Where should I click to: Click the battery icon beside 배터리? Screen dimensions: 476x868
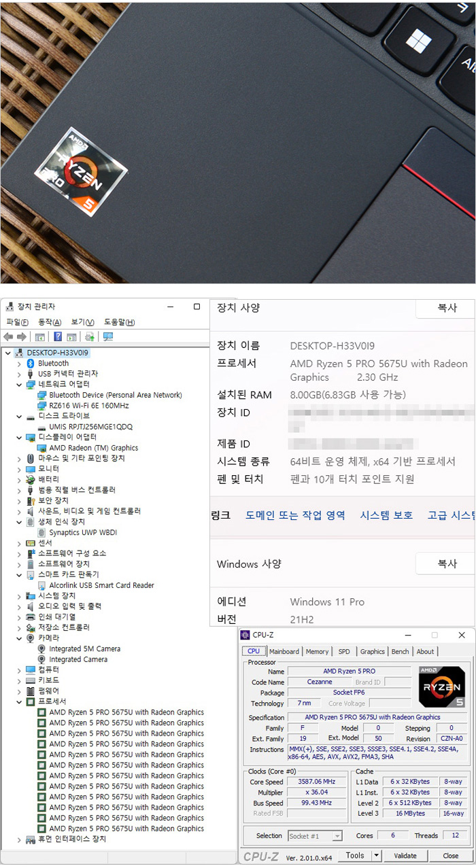click(x=31, y=479)
